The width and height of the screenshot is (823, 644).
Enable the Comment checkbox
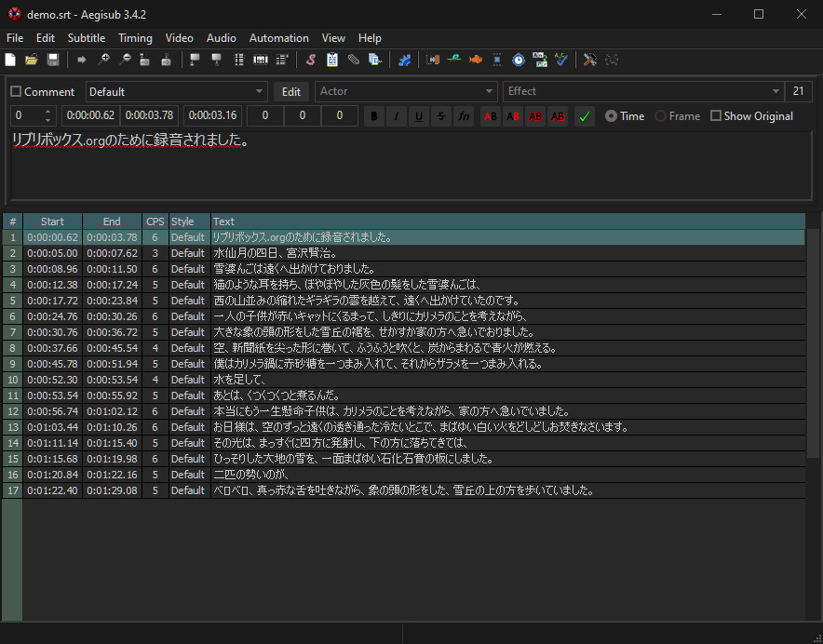click(16, 92)
